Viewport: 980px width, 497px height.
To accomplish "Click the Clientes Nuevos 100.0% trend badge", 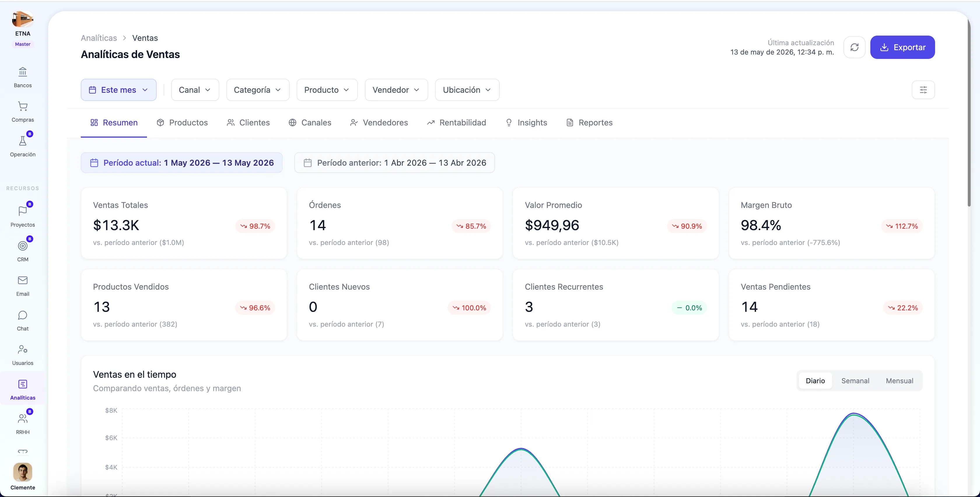I will click(x=470, y=308).
